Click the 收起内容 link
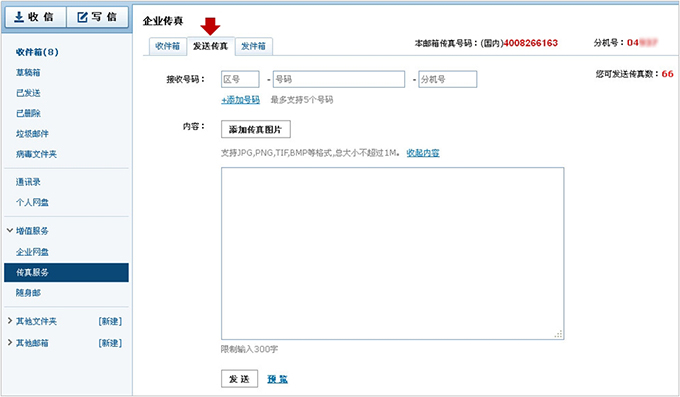Screen dimensions: 680x397 [x=423, y=153]
